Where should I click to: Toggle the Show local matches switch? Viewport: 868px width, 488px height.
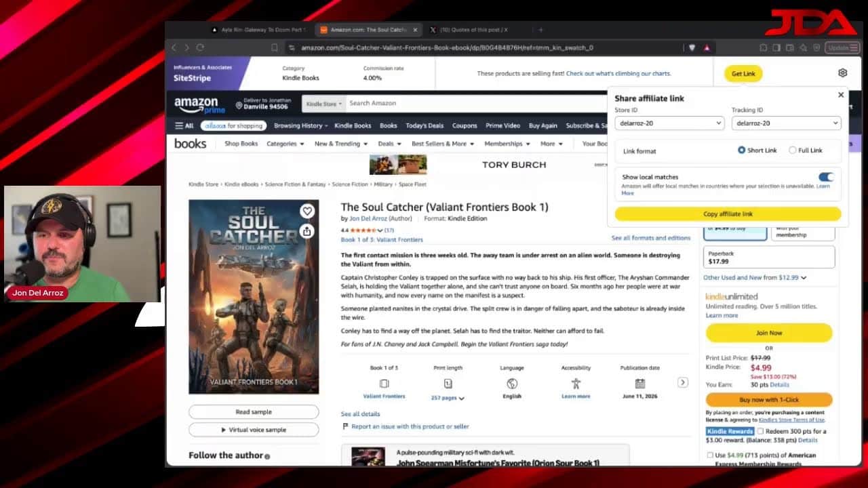coord(825,177)
